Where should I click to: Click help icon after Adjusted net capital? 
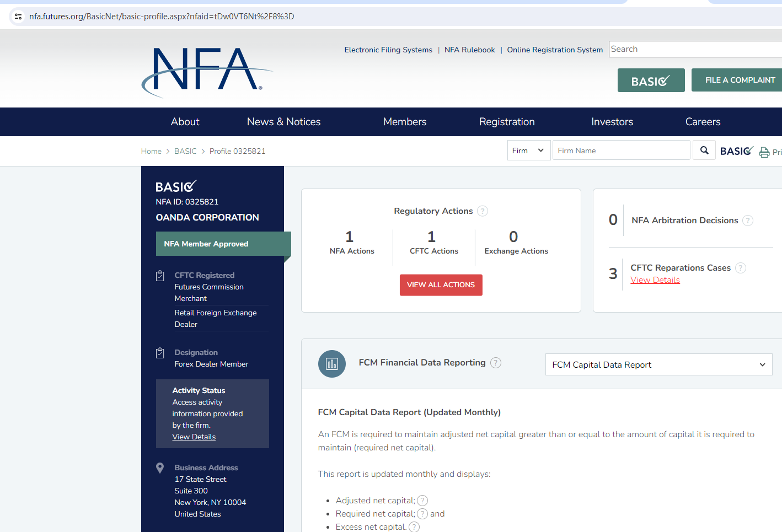click(x=422, y=501)
